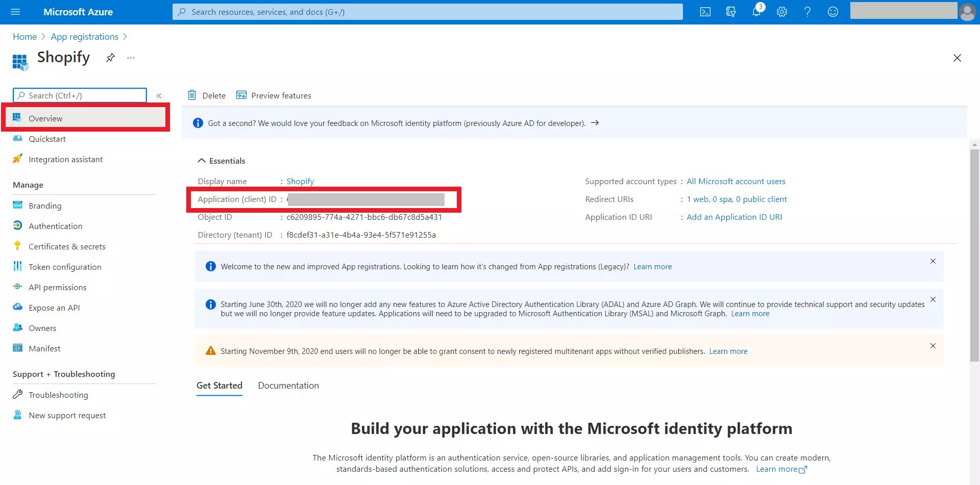Click into the resources search bar
The width and height of the screenshot is (980, 485).
[428, 12]
